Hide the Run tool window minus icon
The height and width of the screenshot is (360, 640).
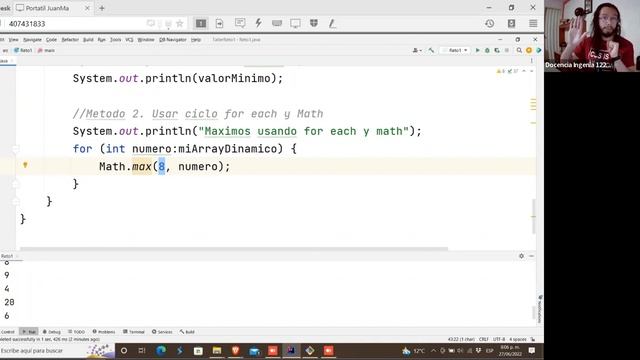(531, 256)
